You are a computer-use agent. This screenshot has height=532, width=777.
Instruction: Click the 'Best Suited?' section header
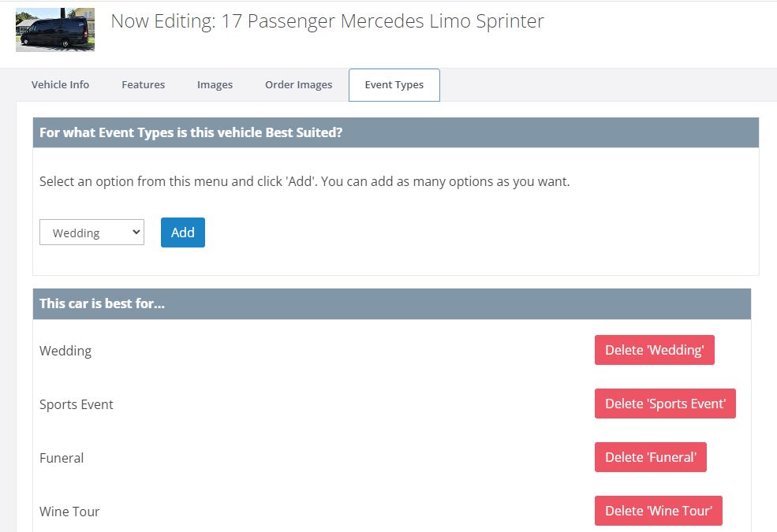(395, 132)
